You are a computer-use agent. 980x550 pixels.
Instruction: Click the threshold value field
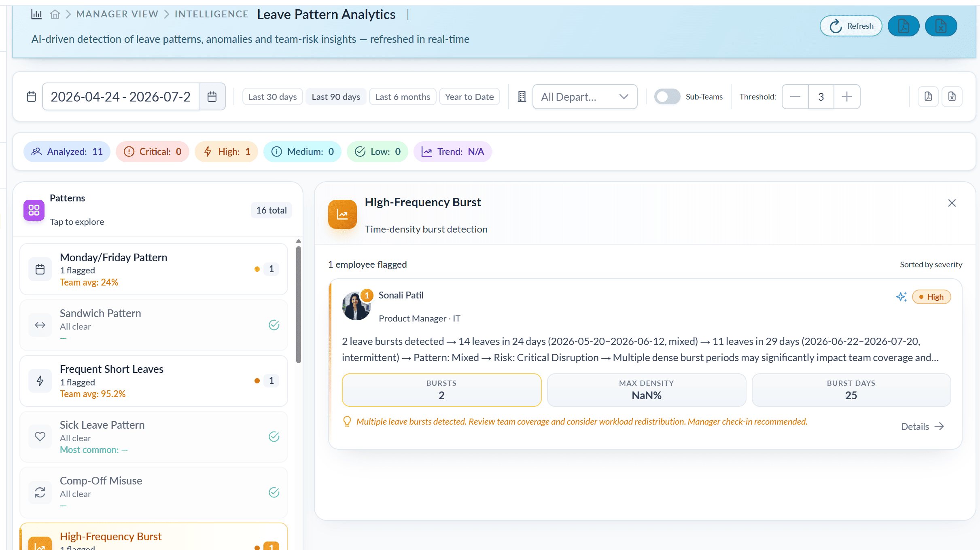pyautogui.click(x=821, y=97)
